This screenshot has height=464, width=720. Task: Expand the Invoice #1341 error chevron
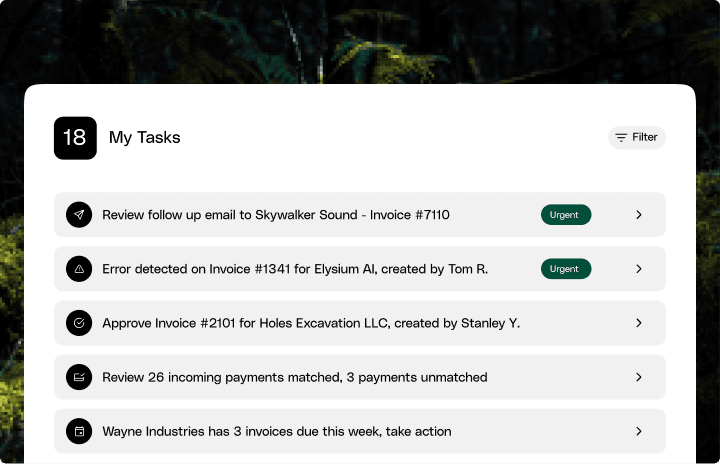(639, 269)
